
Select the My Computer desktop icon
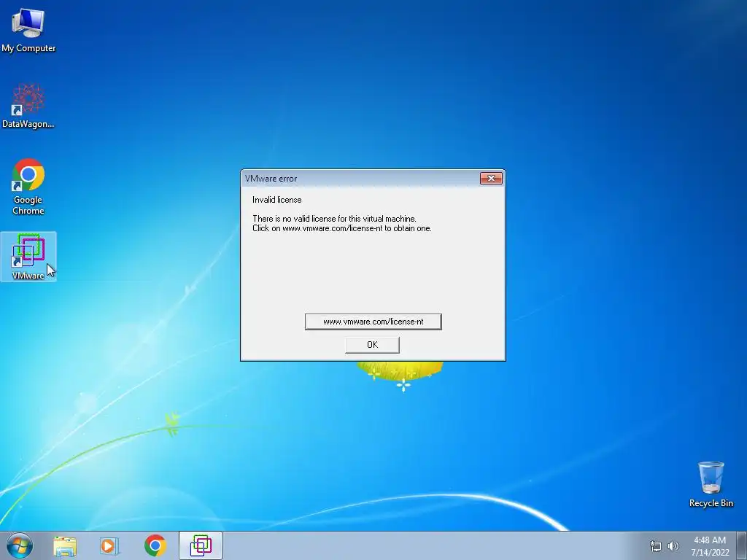tap(28, 30)
